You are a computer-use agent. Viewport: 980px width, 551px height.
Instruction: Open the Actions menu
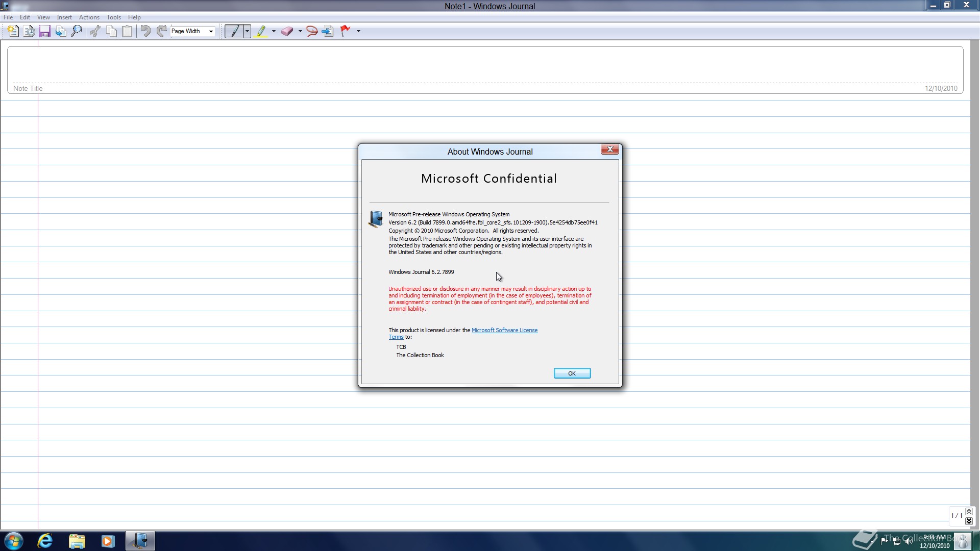[89, 17]
